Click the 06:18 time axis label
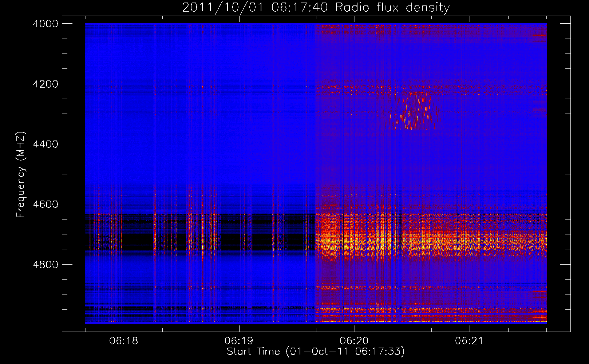This screenshot has width=589, height=364. click(x=124, y=341)
